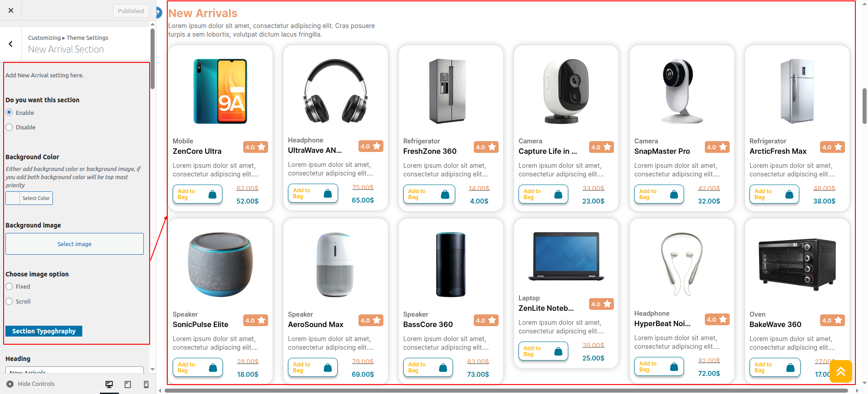Choose the Scroll image option
Image resolution: width=868 pixels, height=394 pixels.
pos(9,301)
